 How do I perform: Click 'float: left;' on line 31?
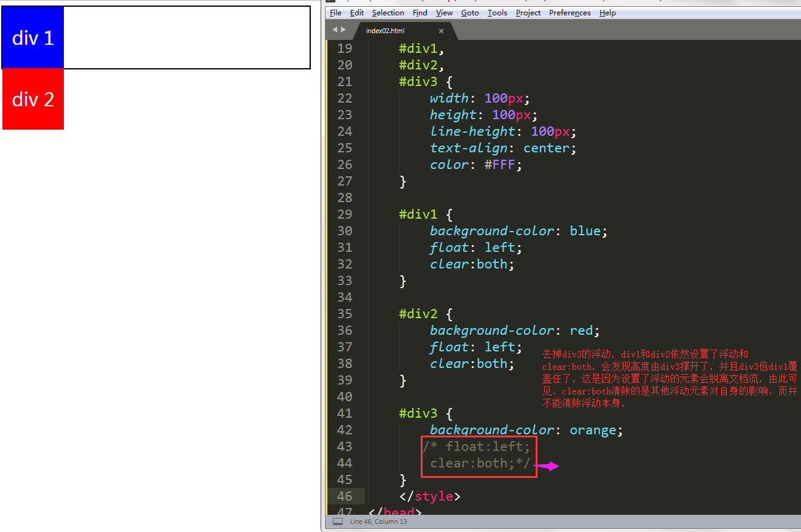point(476,248)
